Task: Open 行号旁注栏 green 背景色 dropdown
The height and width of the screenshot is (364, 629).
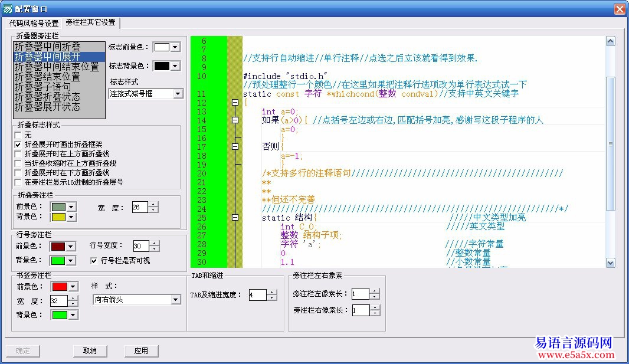Action: [71, 261]
